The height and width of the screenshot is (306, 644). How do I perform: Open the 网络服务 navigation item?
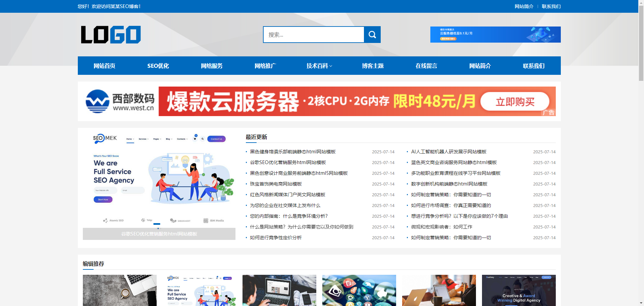coord(212,66)
